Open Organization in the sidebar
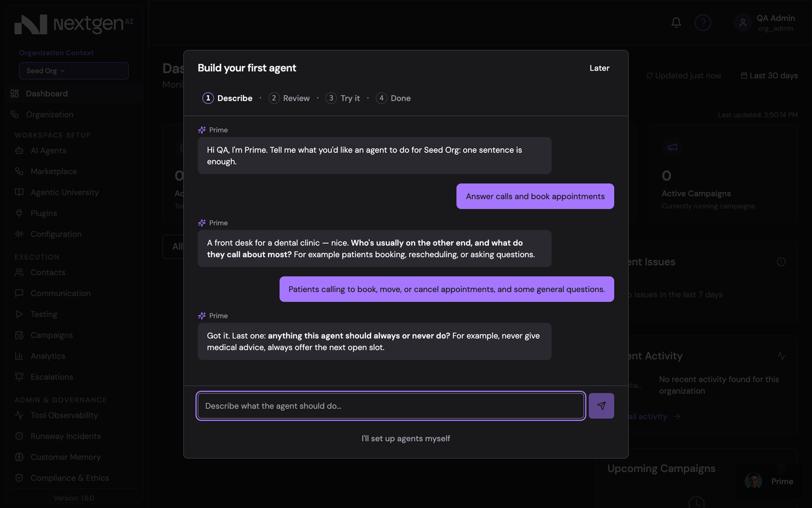 click(50, 114)
